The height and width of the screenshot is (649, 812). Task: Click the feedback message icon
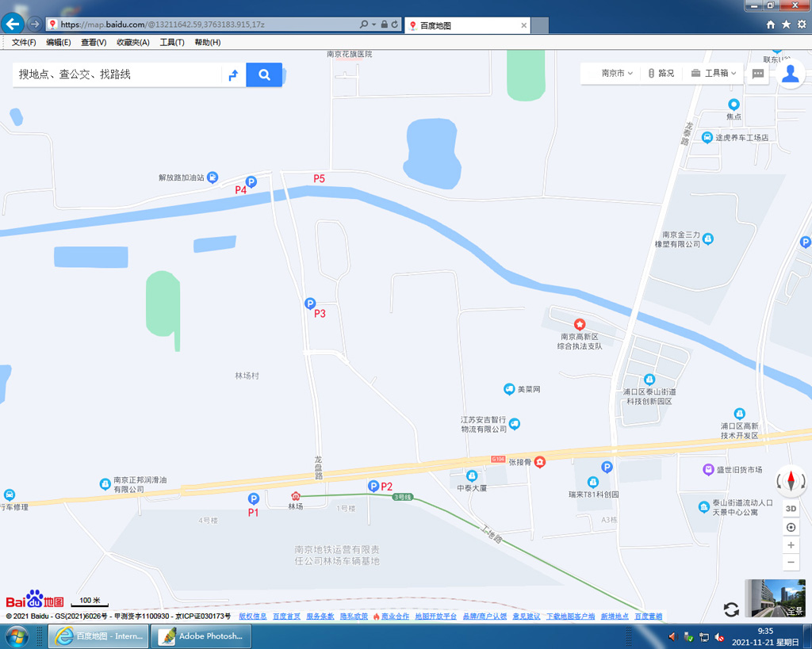tap(757, 74)
